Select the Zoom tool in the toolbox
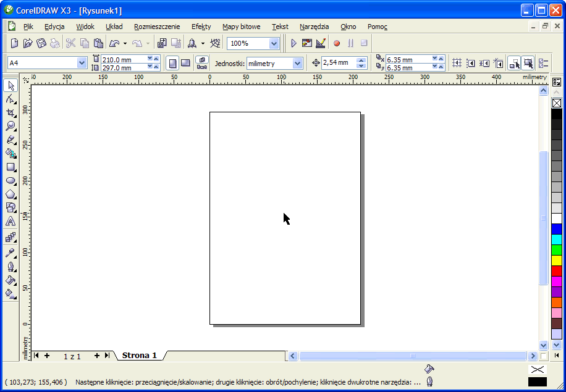Screen dimensions: 566x392 11,126
